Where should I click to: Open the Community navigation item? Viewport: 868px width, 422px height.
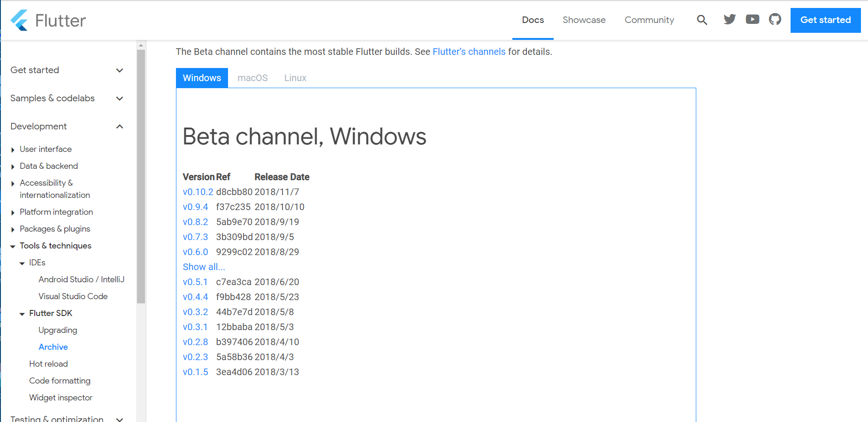649,20
